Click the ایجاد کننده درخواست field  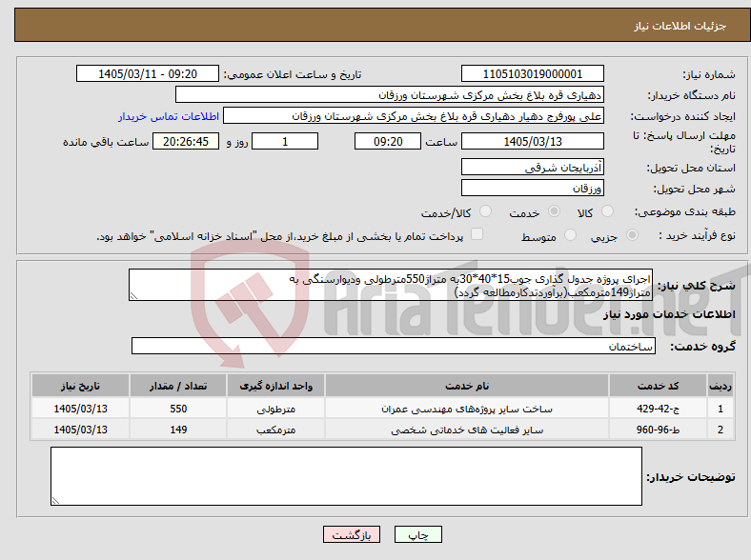tap(414, 116)
